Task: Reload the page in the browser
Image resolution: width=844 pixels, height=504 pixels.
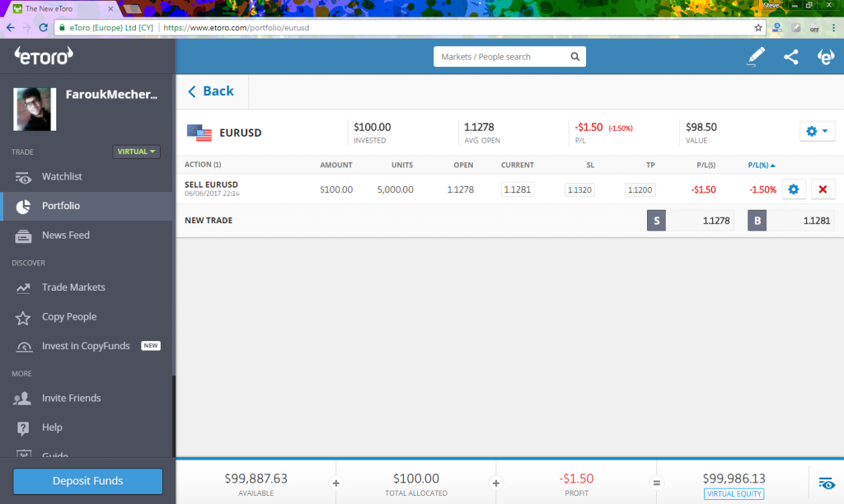Action: coord(44,27)
